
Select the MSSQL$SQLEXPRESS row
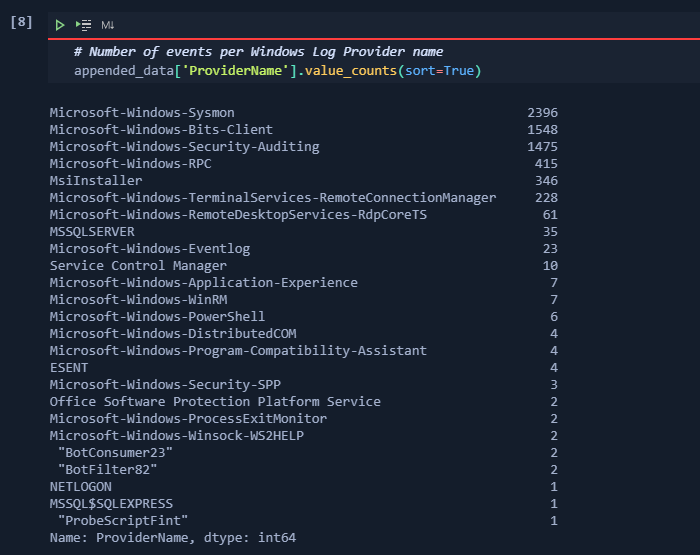[x=304, y=503]
